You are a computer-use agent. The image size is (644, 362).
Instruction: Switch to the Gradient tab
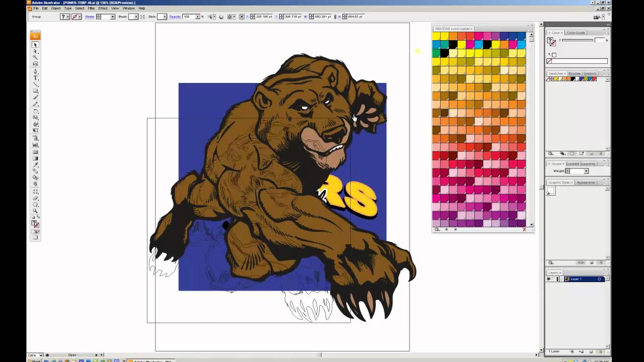point(572,163)
